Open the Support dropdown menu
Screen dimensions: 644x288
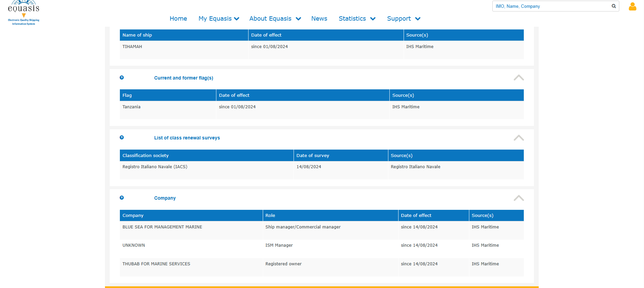[x=404, y=19]
